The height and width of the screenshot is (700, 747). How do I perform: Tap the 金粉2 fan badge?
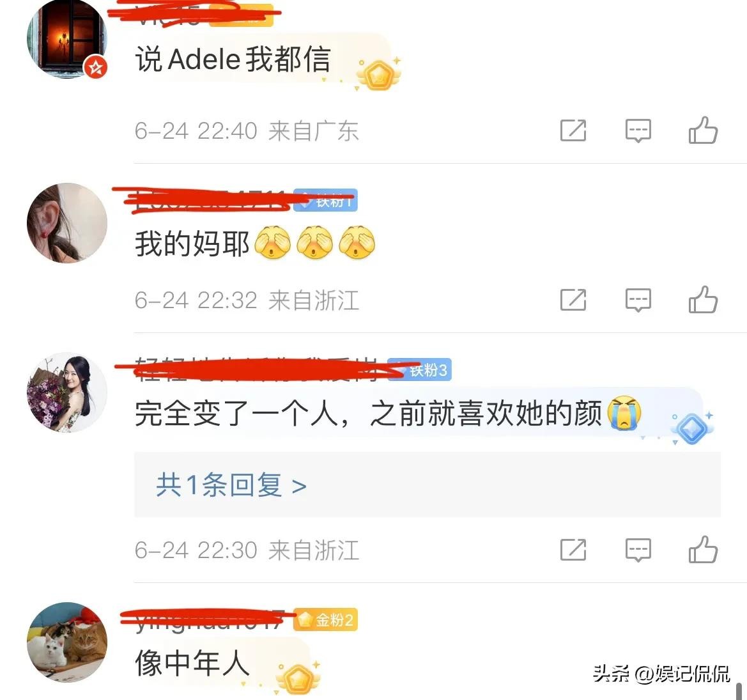click(x=326, y=620)
